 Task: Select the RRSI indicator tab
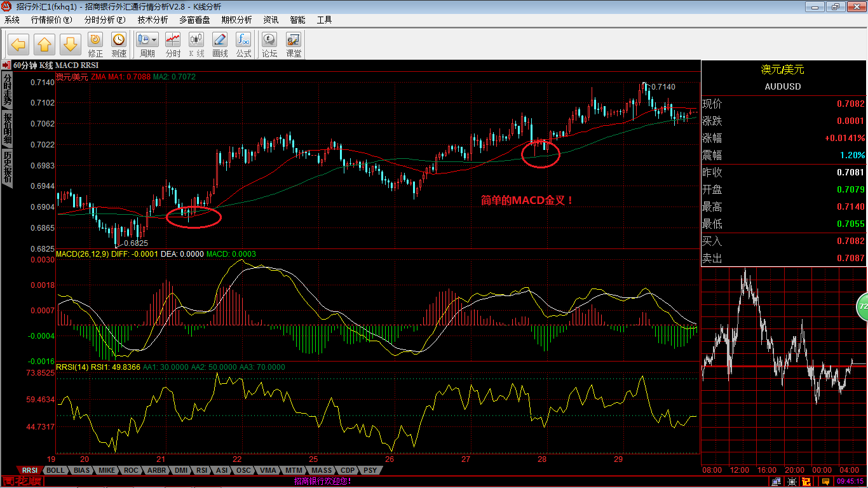coord(29,470)
